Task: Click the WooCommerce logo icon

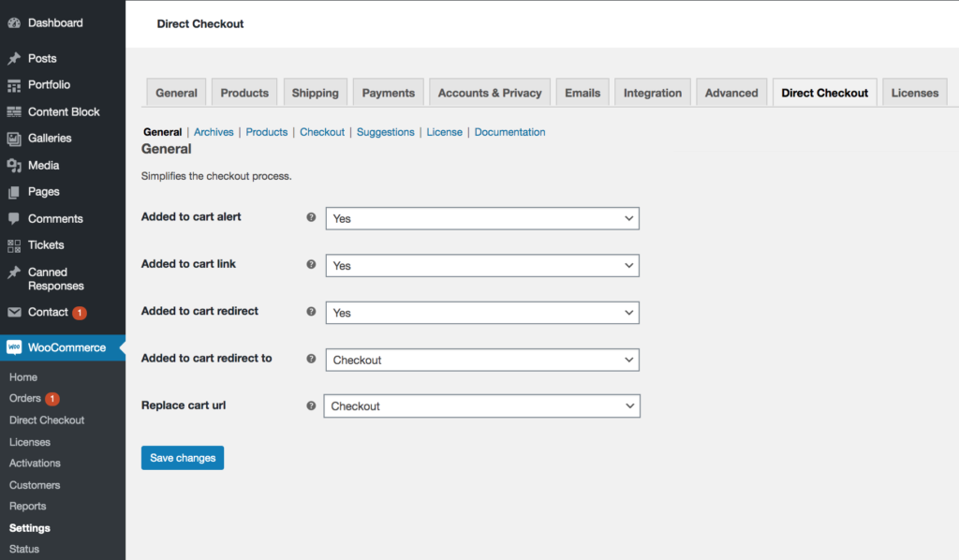Action: (x=14, y=347)
